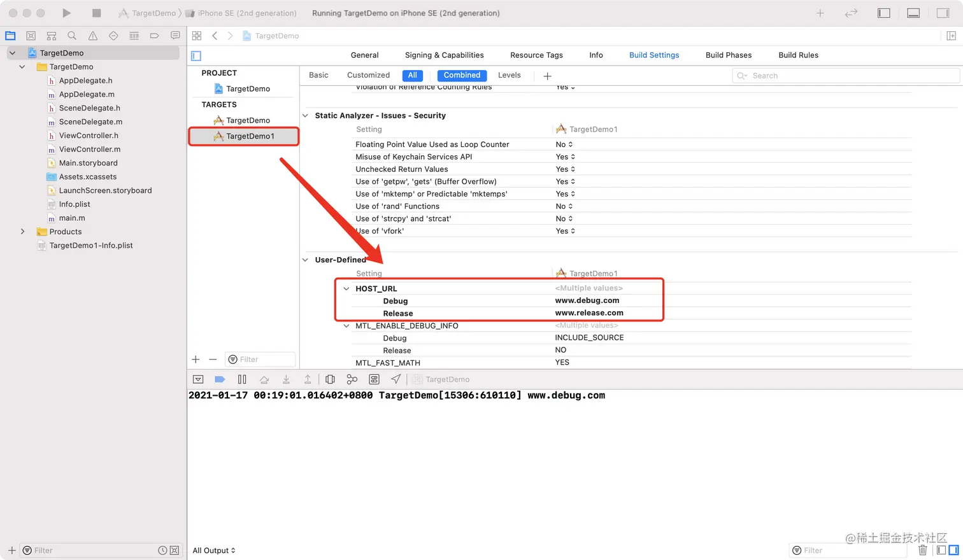The width and height of the screenshot is (963, 560).
Task: Change Floating Point Value Used as Loop Counter value
Action: click(564, 144)
